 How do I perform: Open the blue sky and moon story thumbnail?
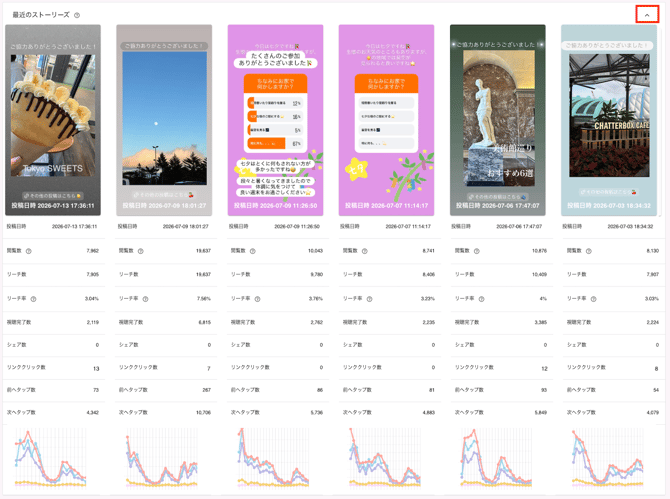pyautogui.click(x=164, y=120)
